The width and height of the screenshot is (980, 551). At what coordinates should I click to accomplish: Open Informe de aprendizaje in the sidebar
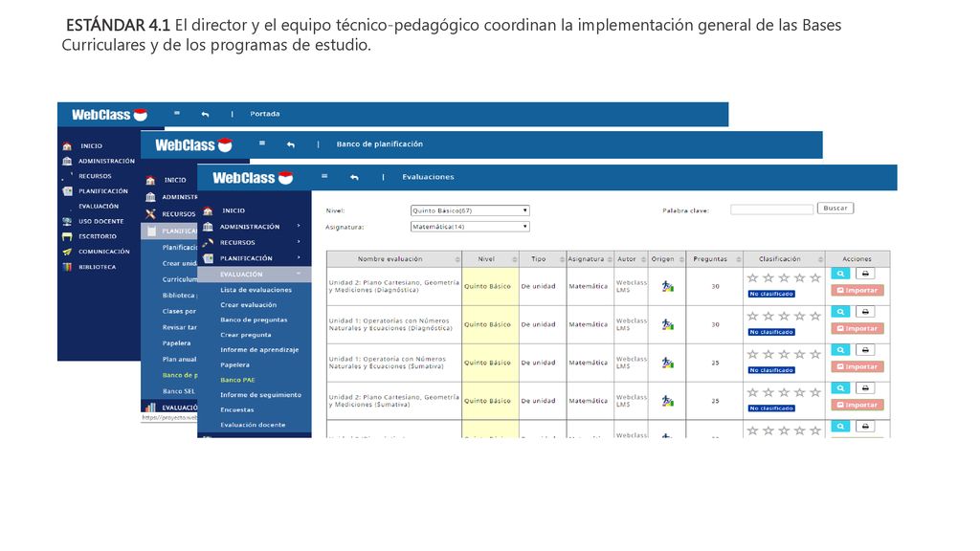coord(259,350)
